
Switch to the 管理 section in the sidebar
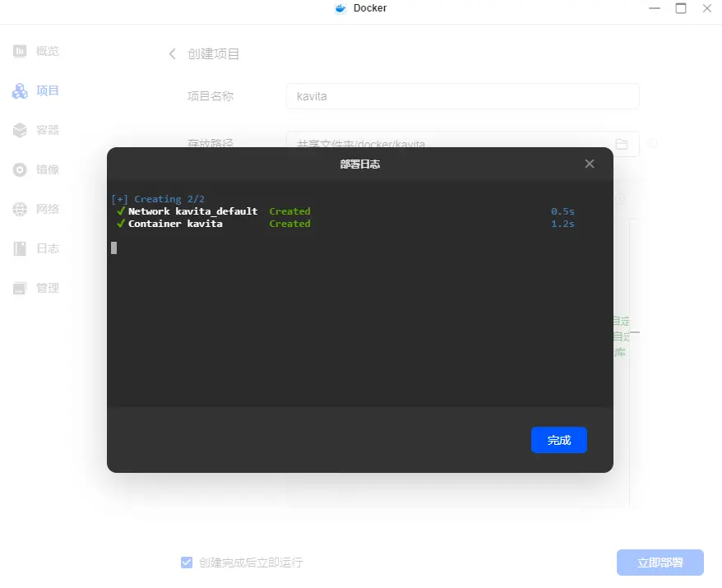(36, 288)
